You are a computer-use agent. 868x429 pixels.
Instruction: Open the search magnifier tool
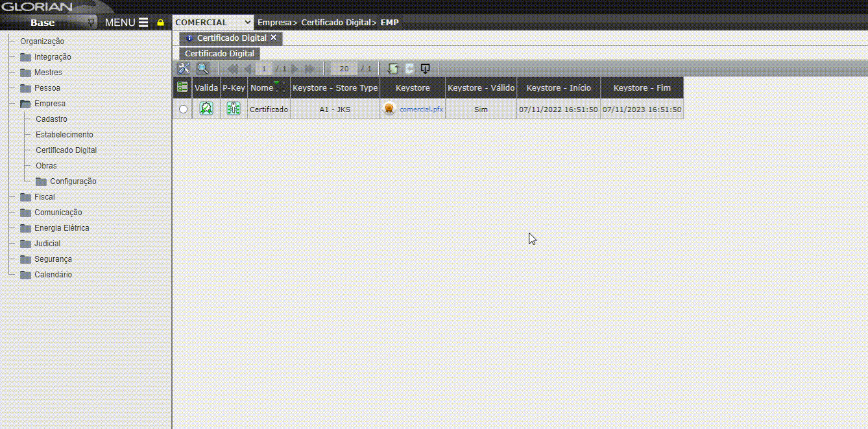[203, 69]
